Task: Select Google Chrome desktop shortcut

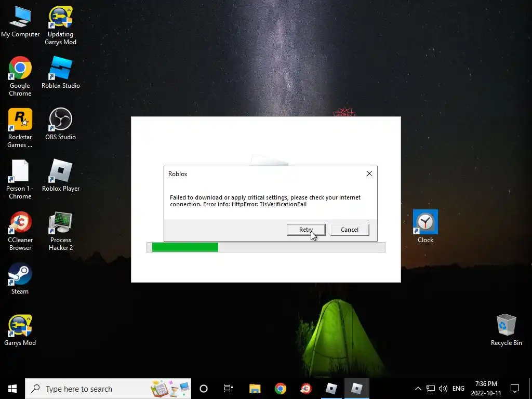Action: pos(20,77)
